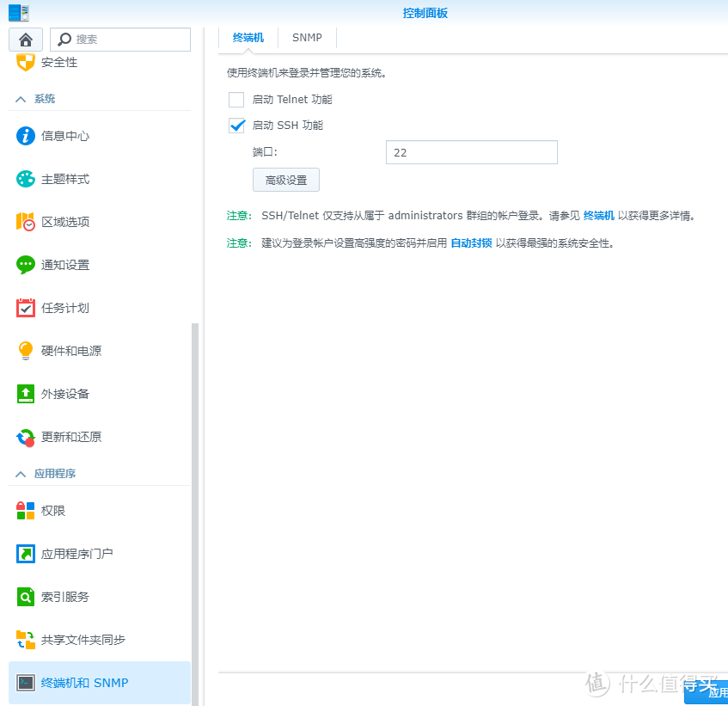
Task: Click the SSH 端口 input field
Action: pyautogui.click(x=472, y=152)
